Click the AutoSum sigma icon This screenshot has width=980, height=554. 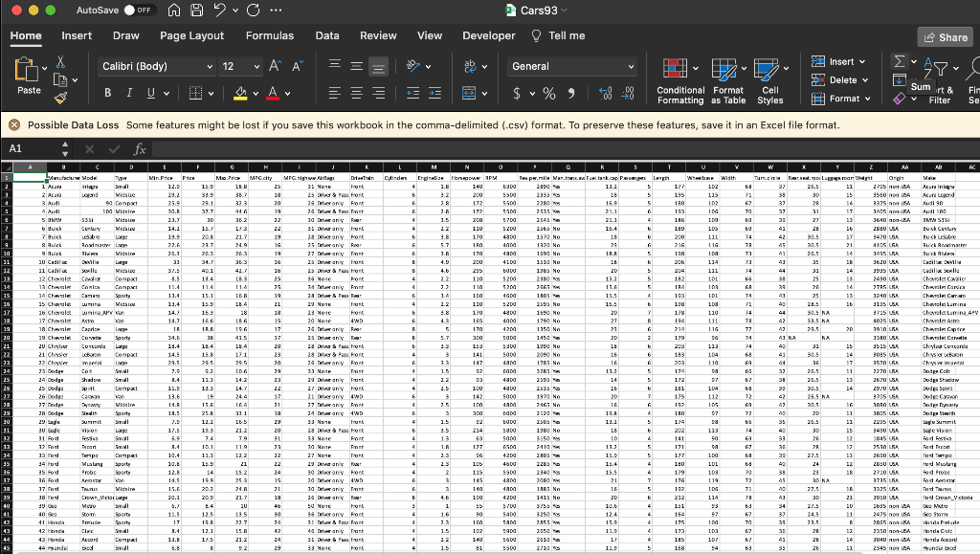(x=900, y=61)
